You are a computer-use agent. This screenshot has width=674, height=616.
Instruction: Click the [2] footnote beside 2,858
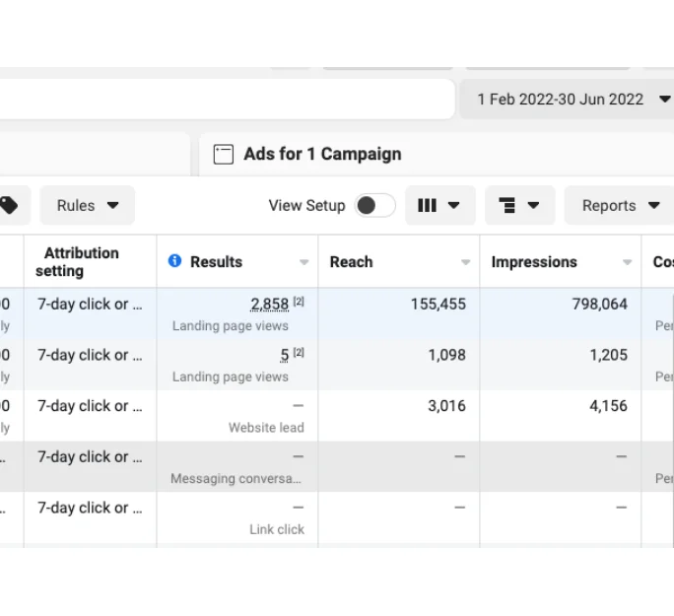point(299,302)
